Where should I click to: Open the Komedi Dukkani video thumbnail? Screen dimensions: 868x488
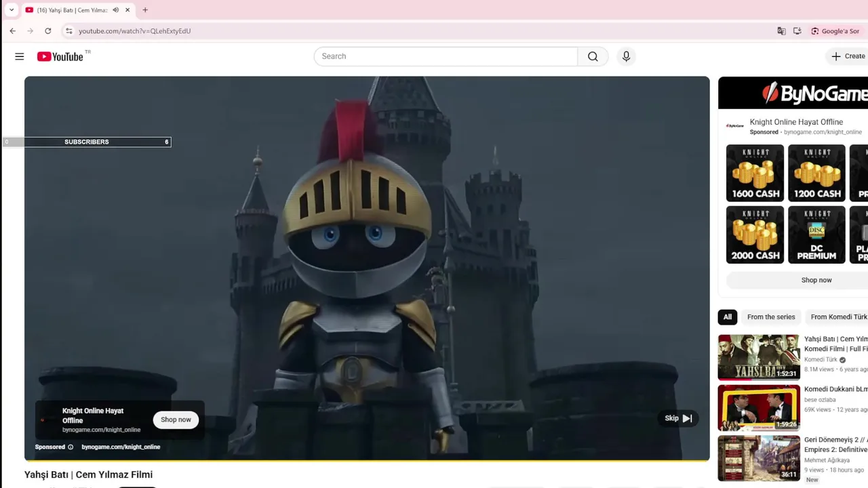[x=759, y=408]
